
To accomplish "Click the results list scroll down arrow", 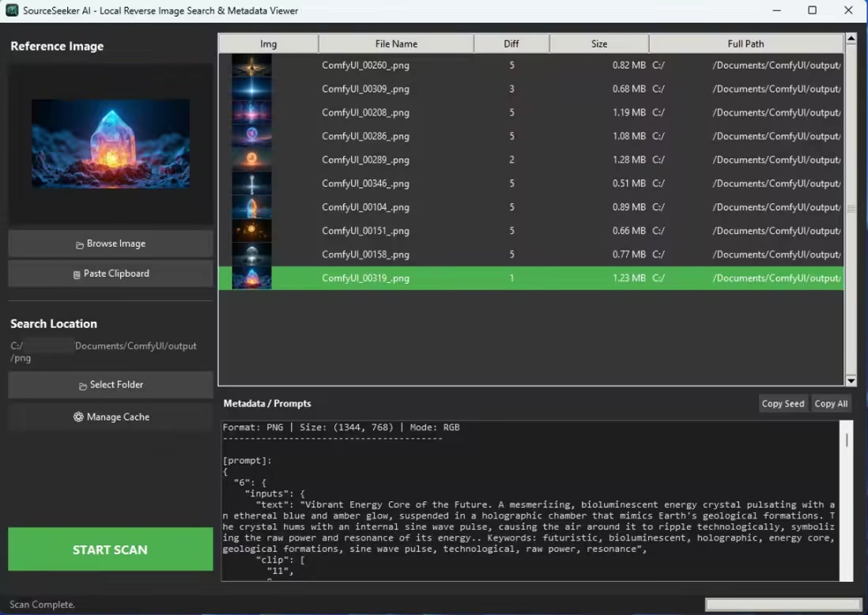I will (x=851, y=380).
